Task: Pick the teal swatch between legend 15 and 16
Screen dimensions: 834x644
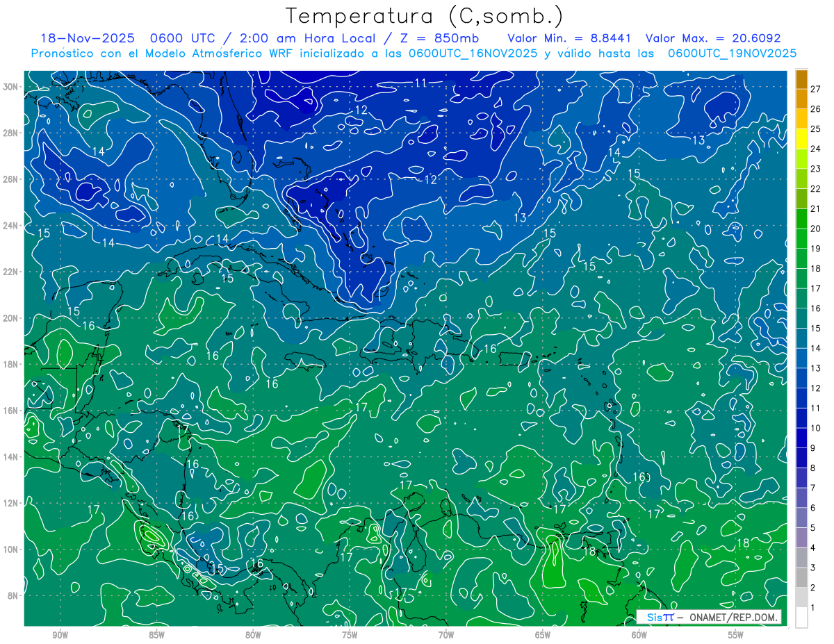Action: 801,318
